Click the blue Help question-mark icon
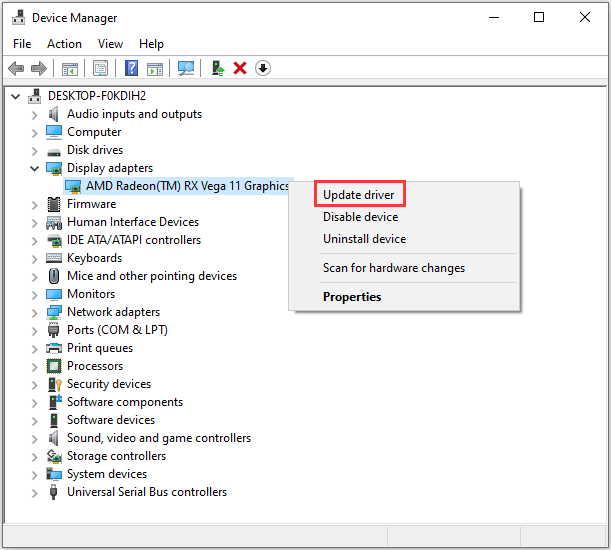The width and height of the screenshot is (611, 550). coord(131,68)
